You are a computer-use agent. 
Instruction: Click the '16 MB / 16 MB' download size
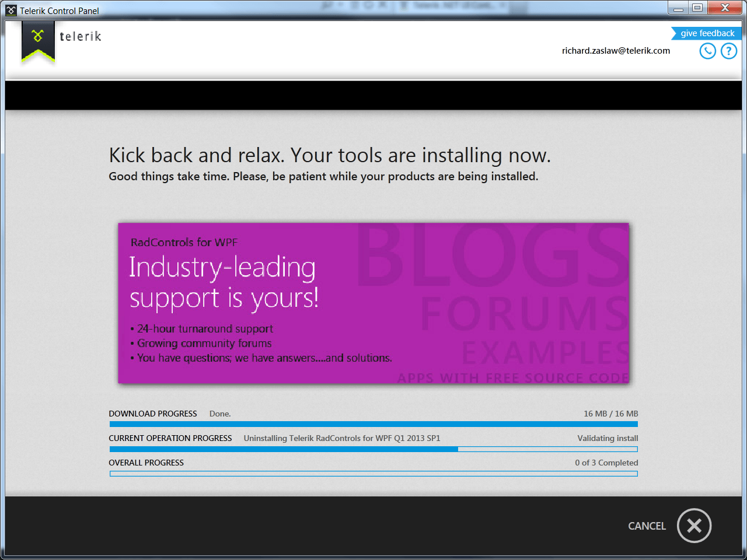tap(610, 414)
